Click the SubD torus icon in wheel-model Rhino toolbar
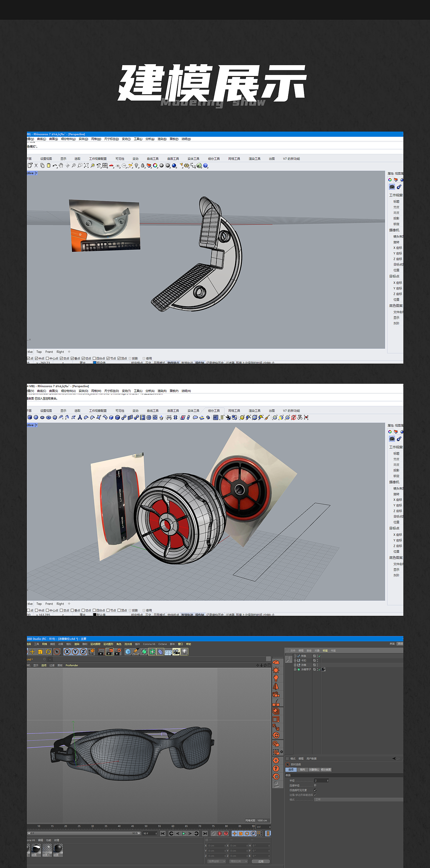This screenshot has height=868, width=430. [x=48, y=417]
